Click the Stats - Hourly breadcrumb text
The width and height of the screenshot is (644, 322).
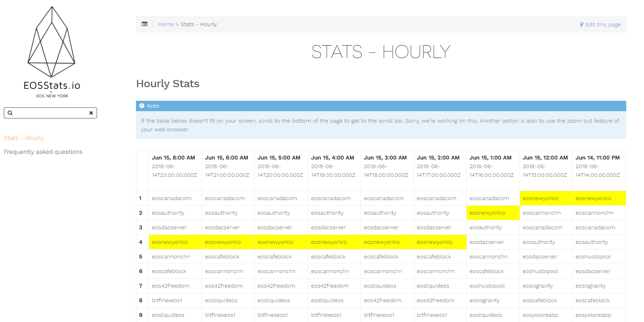(x=199, y=24)
